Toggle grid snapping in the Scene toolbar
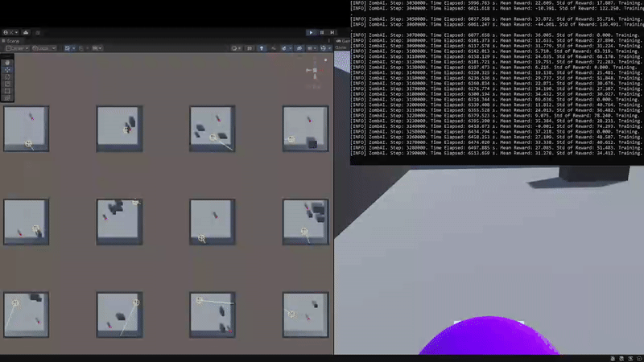Screen dimensions: 644x362 [68, 48]
